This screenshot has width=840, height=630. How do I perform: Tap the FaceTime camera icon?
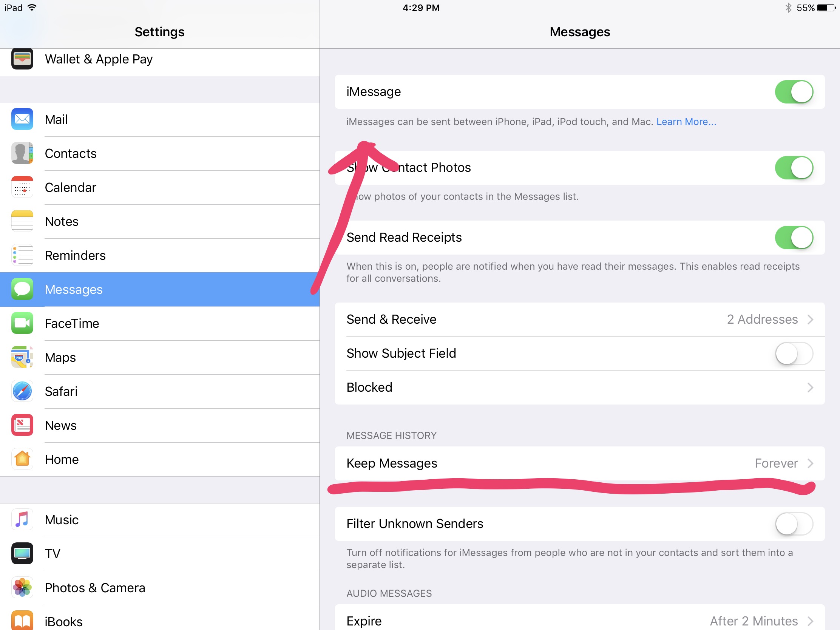[x=22, y=323]
